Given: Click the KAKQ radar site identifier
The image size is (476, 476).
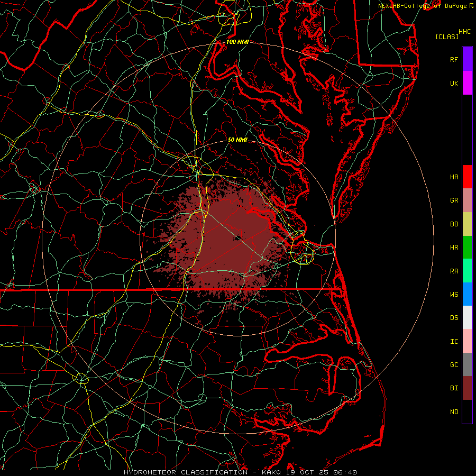Looking at the screenshot, I should click(271, 472).
